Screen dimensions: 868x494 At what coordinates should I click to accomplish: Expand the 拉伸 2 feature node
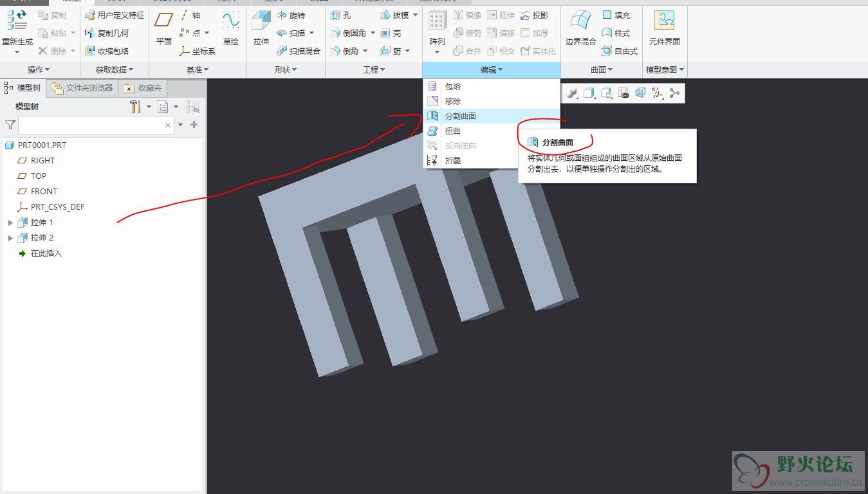[x=10, y=238]
